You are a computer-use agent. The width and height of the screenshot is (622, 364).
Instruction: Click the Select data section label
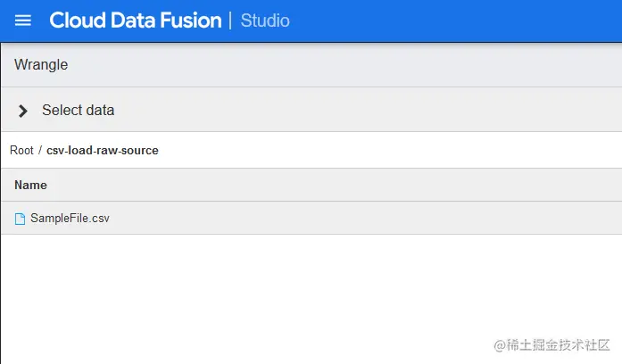79,111
